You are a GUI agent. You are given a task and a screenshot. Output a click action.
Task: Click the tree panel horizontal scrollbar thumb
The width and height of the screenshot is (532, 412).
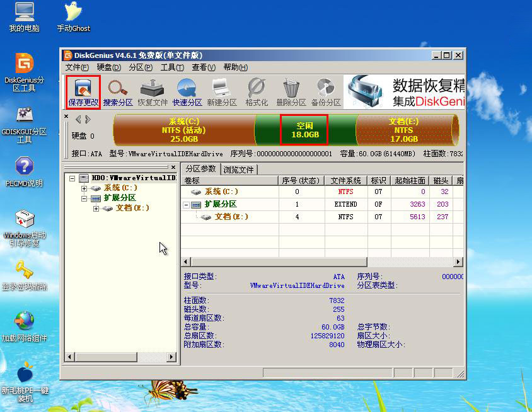pyautogui.click(x=106, y=357)
